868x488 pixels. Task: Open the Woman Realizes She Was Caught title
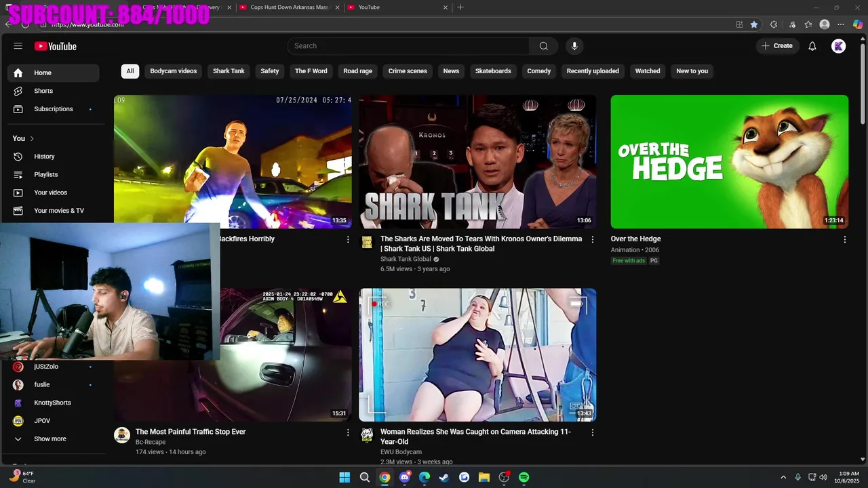click(475, 436)
